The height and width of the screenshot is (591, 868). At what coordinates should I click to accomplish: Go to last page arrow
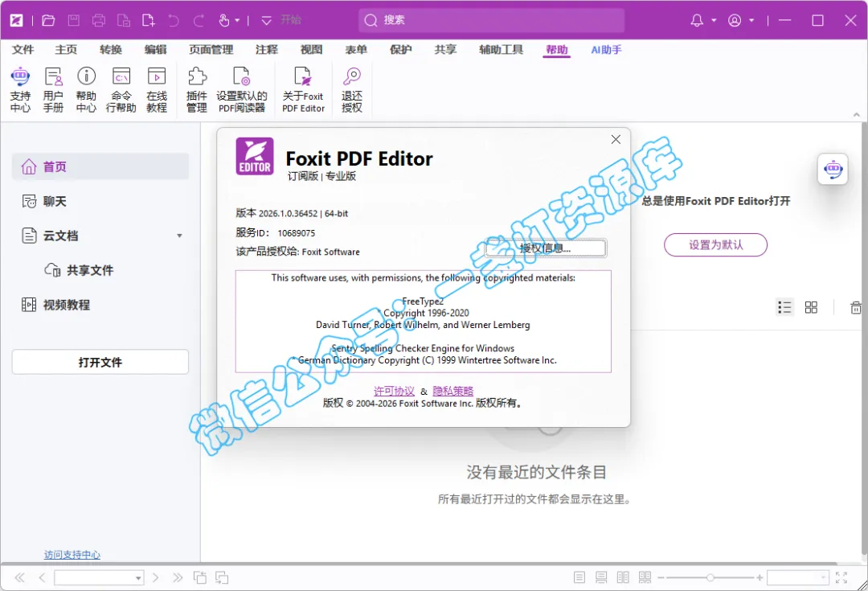click(x=177, y=577)
